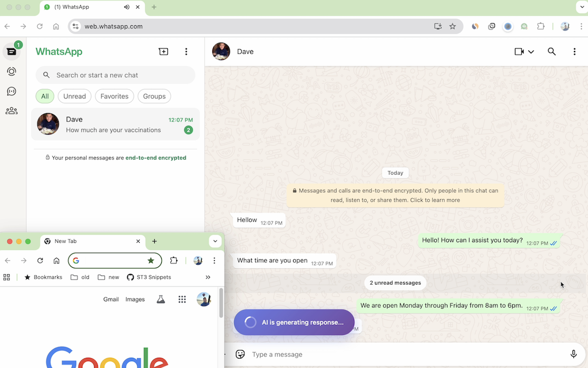Screen dimensions: 588x368
Task: Click the install app icon in address bar
Action: pyautogui.click(x=438, y=26)
